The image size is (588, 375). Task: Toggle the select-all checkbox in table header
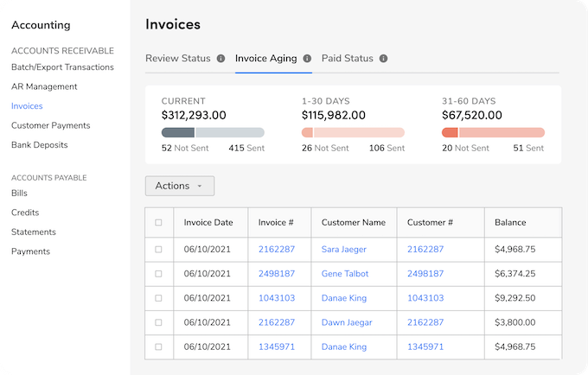pyautogui.click(x=158, y=223)
